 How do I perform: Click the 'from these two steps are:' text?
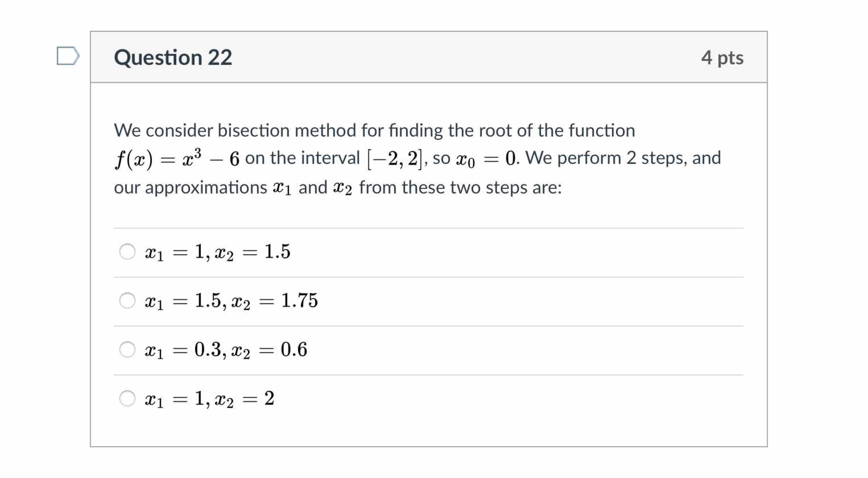click(x=460, y=188)
